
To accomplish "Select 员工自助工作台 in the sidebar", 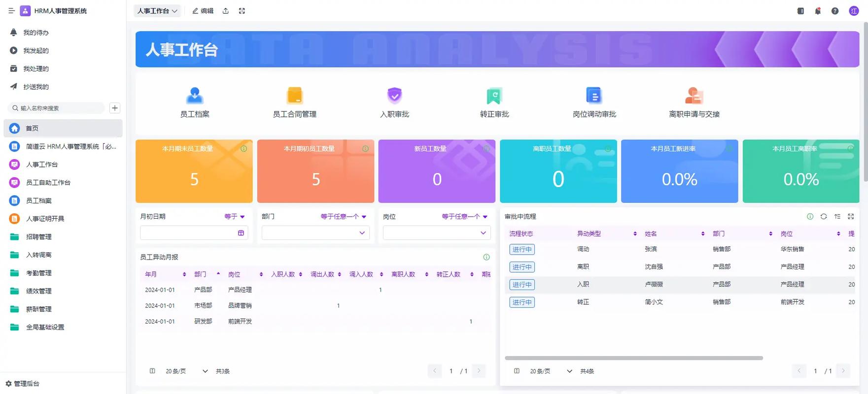I will (x=48, y=183).
